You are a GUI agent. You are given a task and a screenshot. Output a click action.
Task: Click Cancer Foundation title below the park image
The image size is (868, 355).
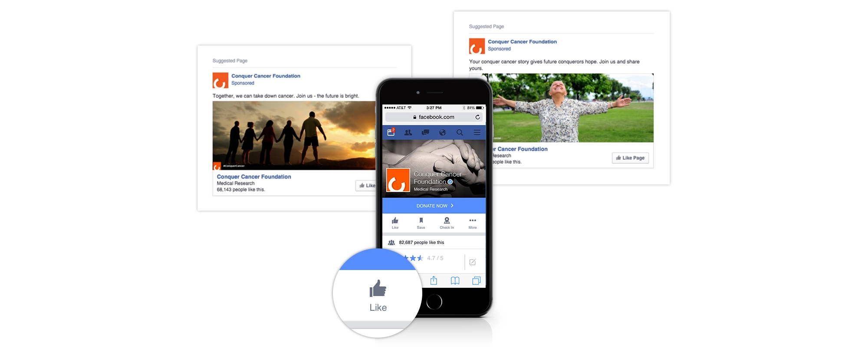tap(520, 149)
